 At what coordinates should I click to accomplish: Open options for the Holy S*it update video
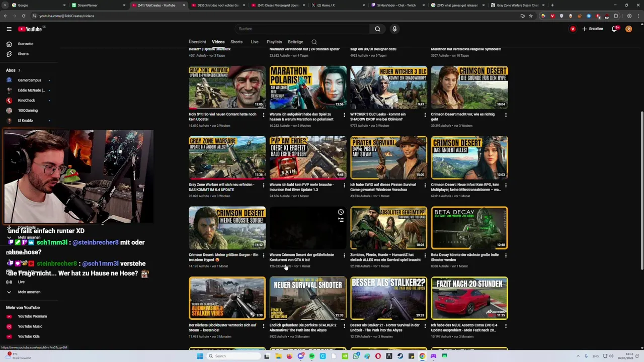(x=263, y=115)
